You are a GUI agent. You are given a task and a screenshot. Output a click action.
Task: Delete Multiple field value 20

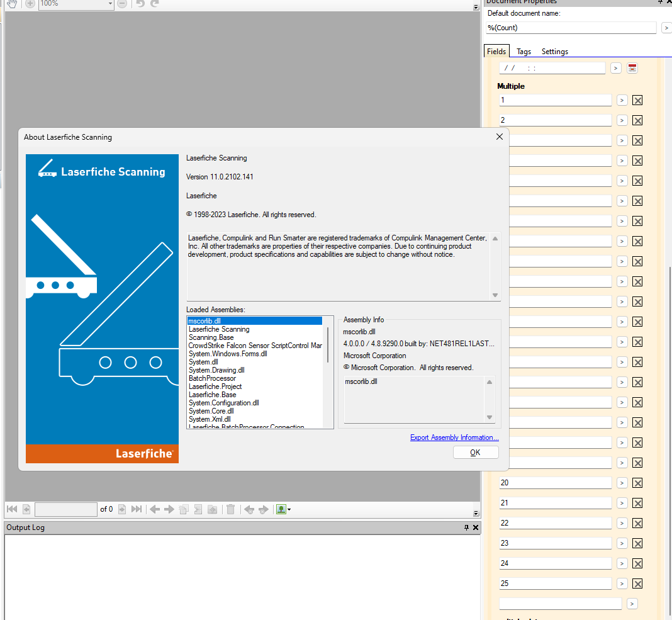click(638, 483)
